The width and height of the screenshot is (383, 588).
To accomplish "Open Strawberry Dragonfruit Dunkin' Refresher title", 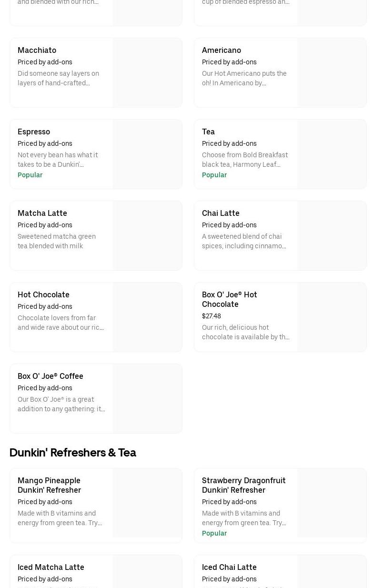I will click(x=243, y=485).
